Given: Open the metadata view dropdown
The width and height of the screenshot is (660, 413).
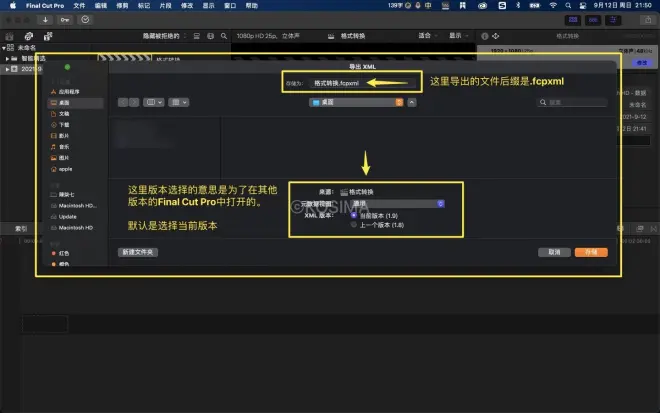Looking at the screenshot, I should (x=397, y=204).
